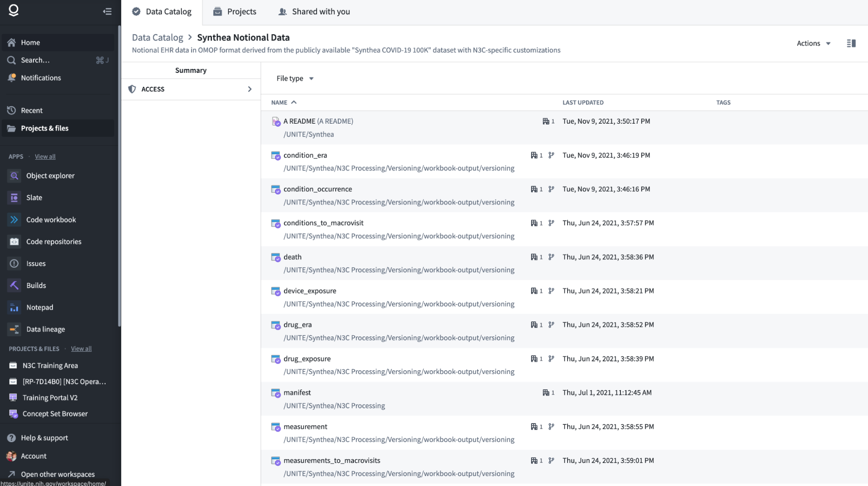The width and height of the screenshot is (868, 486).
Task: Switch to the Projects tab
Action: pyautogui.click(x=235, y=12)
